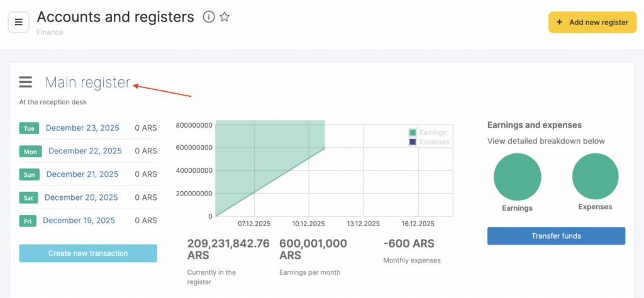View December 20, 2025 transactions
The height and width of the screenshot is (298, 644).
81,197
